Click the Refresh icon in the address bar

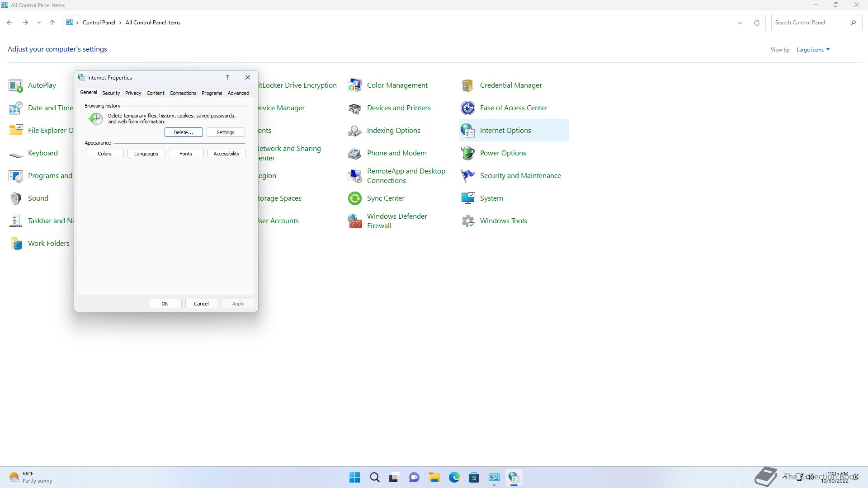point(756,23)
